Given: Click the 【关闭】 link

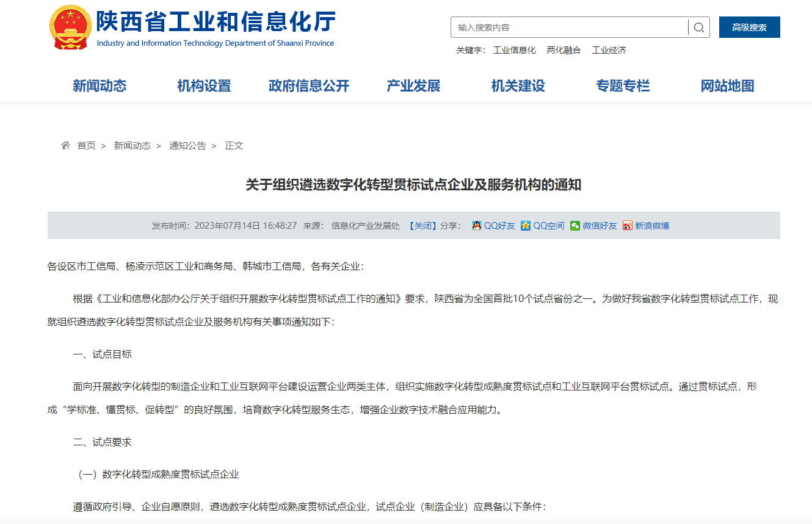Looking at the screenshot, I should (x=422, y=226).
